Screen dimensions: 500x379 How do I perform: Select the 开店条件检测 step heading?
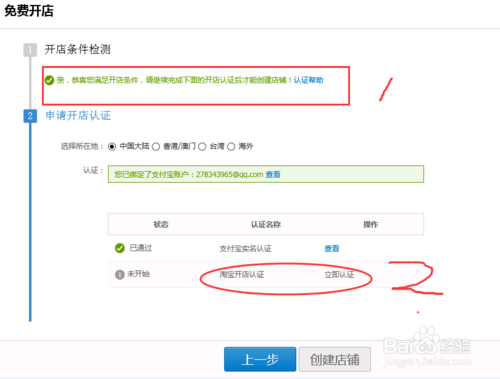[x=78, y=49]
